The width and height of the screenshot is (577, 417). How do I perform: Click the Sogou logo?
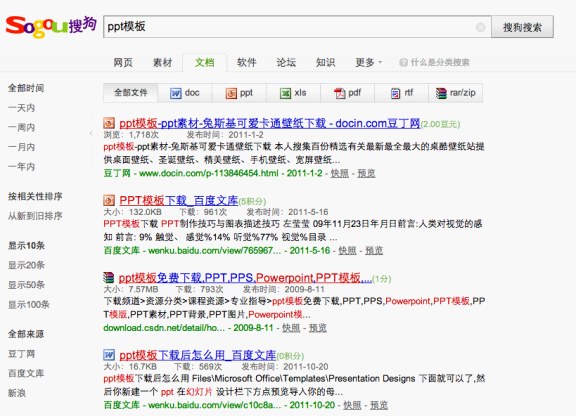point(51,26)
